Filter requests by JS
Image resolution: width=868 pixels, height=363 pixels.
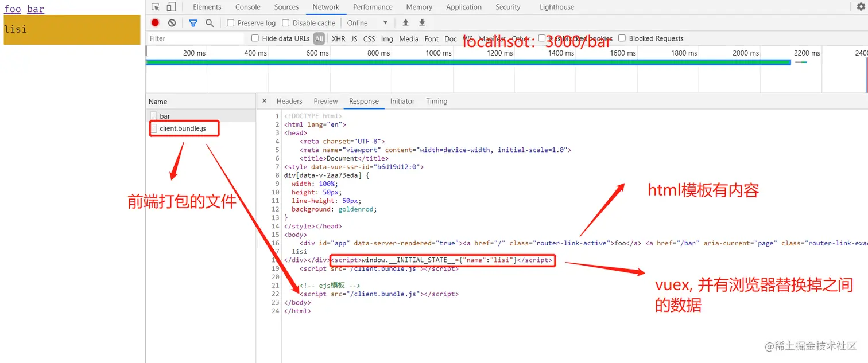(354, 38)
